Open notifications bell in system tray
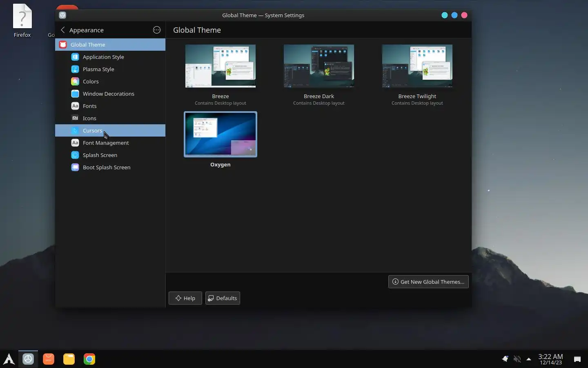 click(505, 359)
